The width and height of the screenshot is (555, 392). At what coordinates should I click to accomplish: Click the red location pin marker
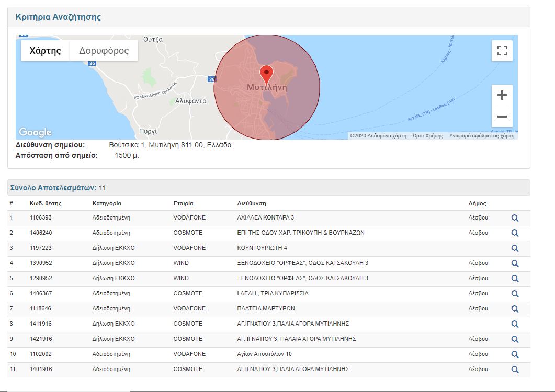(267, 75)
